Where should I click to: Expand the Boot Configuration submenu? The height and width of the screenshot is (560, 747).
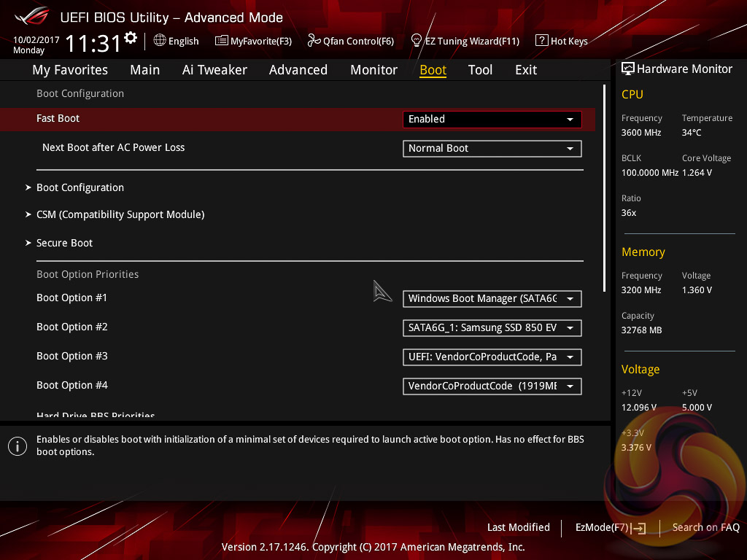pyautogui.click(x=80, y=187)
